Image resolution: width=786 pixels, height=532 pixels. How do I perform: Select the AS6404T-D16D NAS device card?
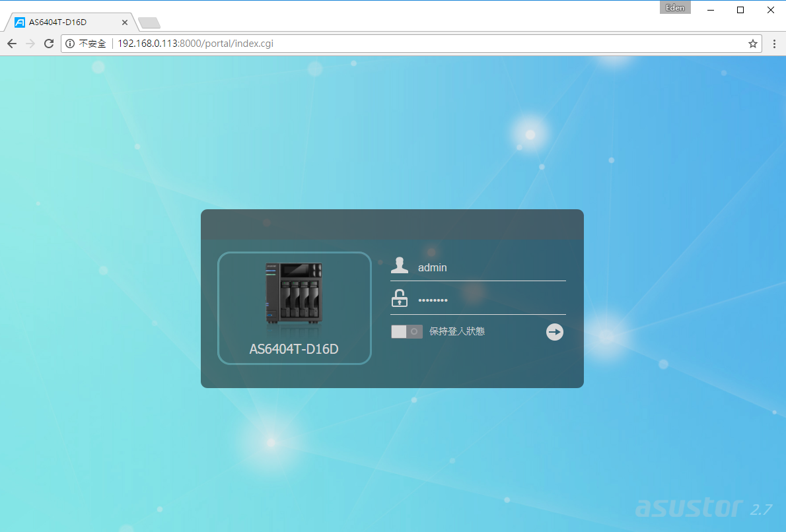point(294,308)
